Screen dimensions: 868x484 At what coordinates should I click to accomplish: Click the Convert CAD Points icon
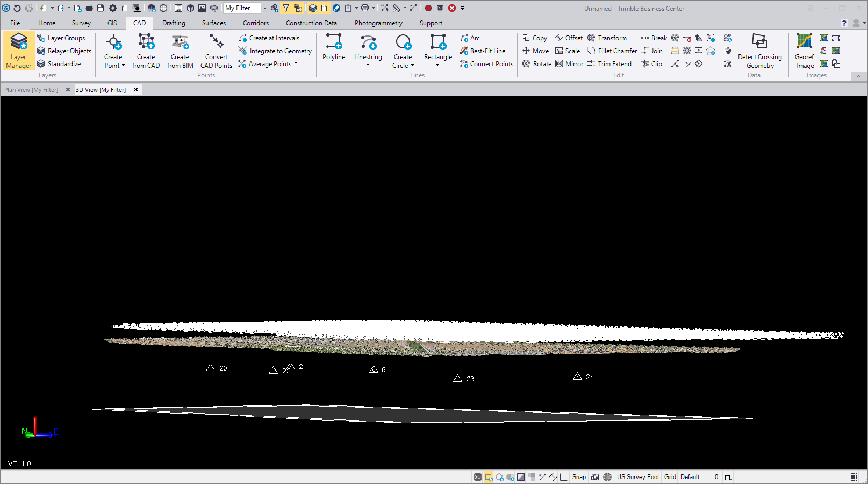pyautogui.click(x=216, y=42)
